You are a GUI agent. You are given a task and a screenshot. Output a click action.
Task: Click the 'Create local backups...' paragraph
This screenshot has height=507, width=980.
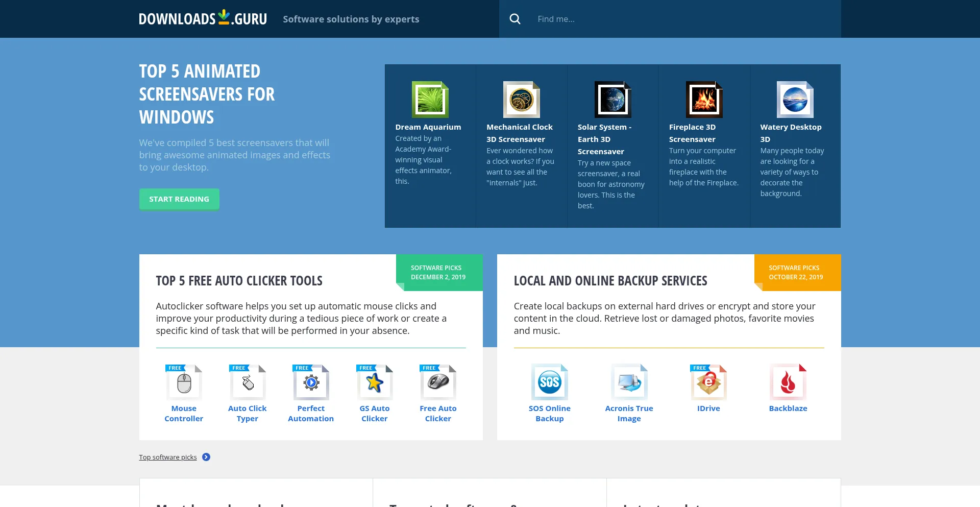point(665,319)
